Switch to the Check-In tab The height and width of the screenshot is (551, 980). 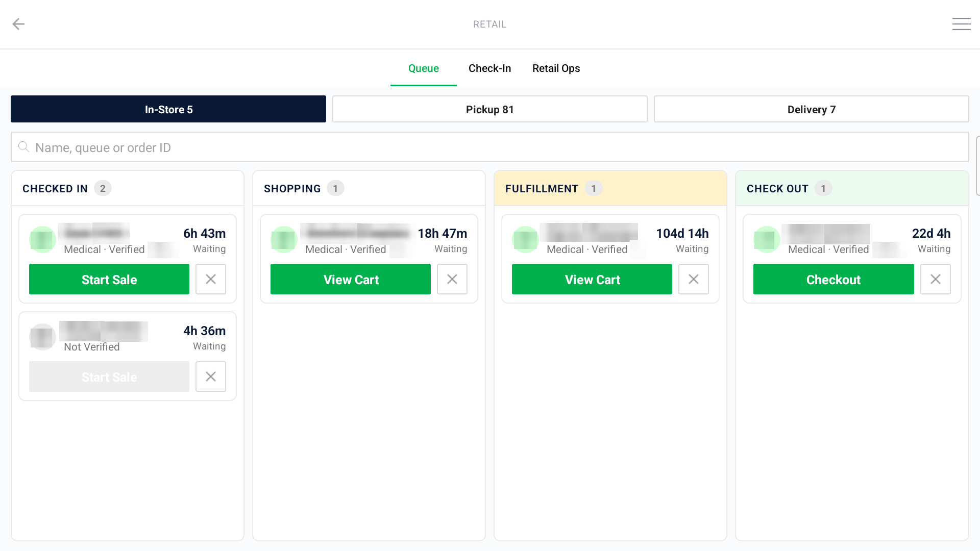click(x=490, y=68)
